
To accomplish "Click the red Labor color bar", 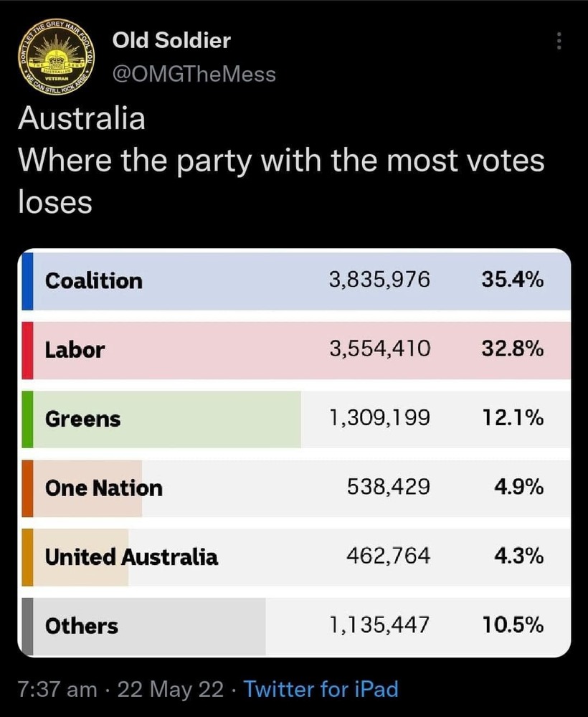I will point(27,350).
